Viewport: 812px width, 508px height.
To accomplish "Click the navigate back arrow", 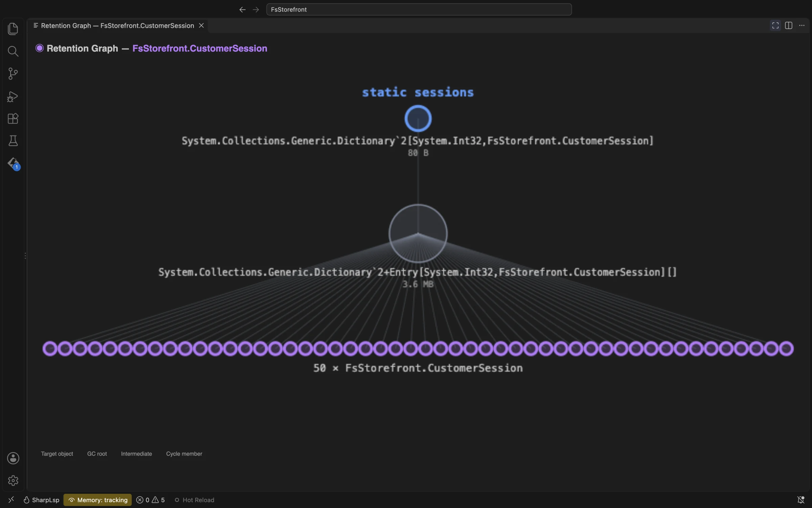I will coord(242,9).
